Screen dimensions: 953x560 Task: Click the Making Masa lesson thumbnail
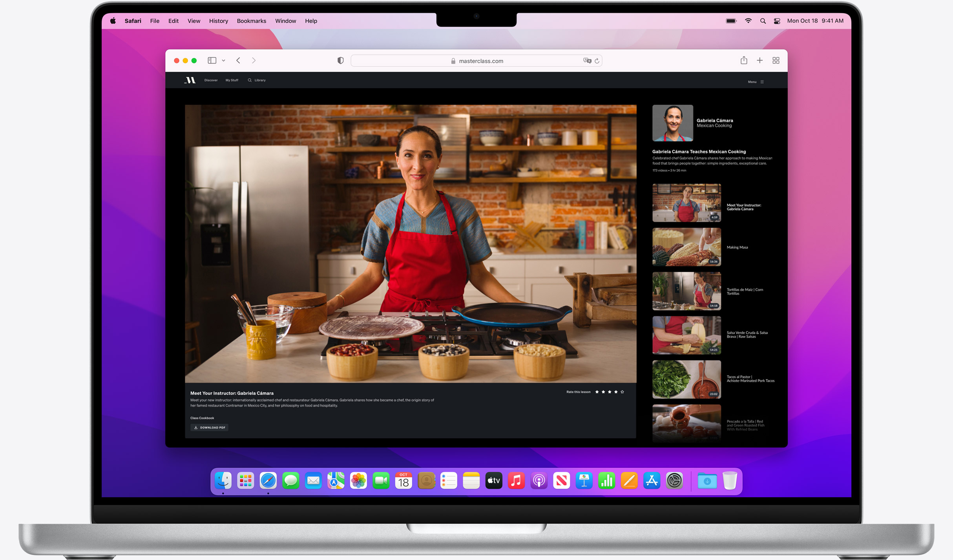click(x=686, y=247)
